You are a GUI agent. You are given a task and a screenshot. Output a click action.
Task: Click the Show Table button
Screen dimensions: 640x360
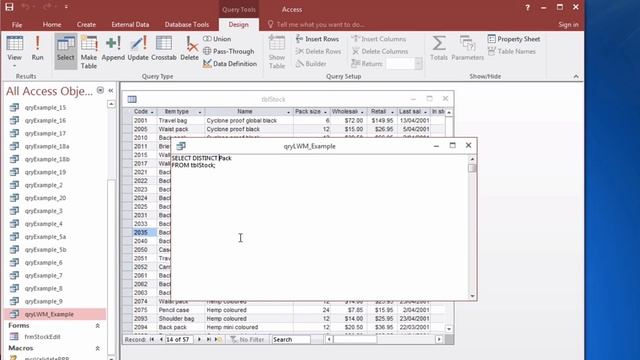pos(277,52)
